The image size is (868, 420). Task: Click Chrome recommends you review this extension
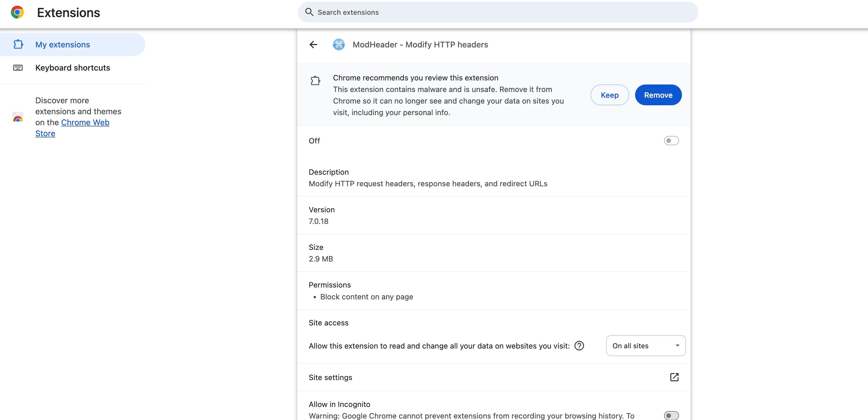coord(415,78)
